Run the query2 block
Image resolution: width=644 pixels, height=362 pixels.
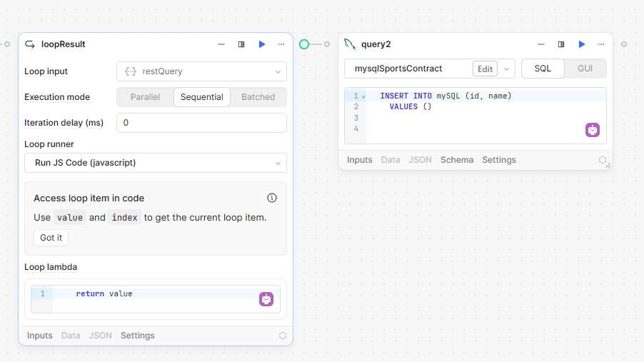point(582,44)
